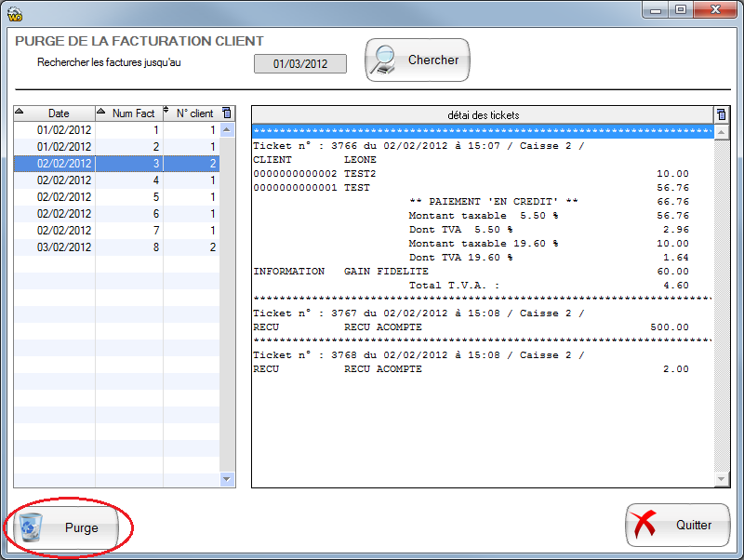Click the magnifier icon on Chercher
744x560 pixels.
[x=383, y=60]
